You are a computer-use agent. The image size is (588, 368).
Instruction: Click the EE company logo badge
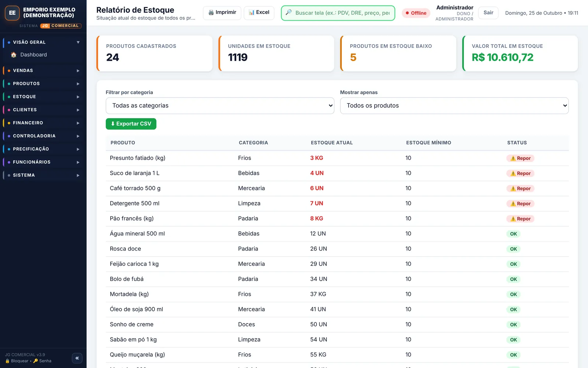click(x=12, y=13)
